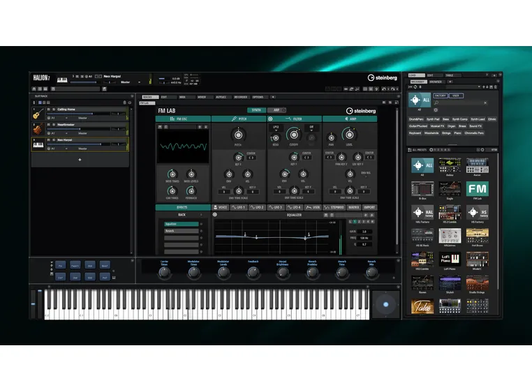Viewport: 532px width, 392px height.
Task: Clear the browser search field
Action: (485, 103)
